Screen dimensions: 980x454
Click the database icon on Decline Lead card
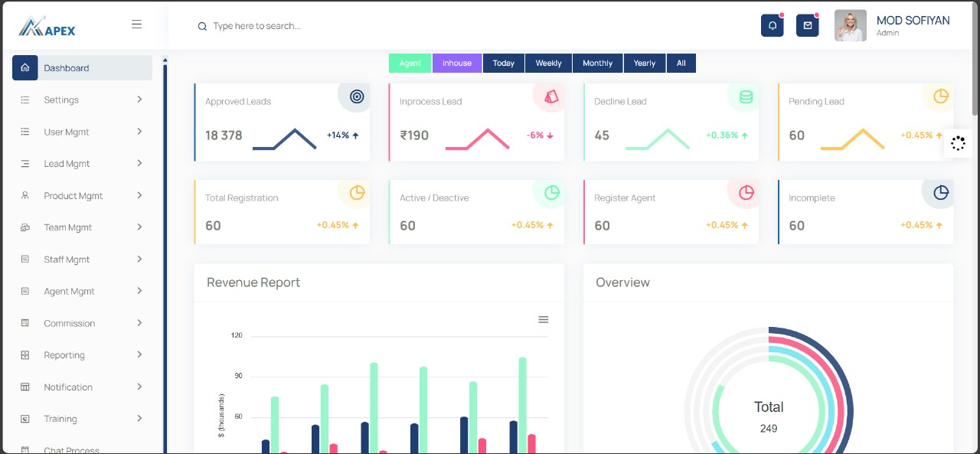pos(745,97)
